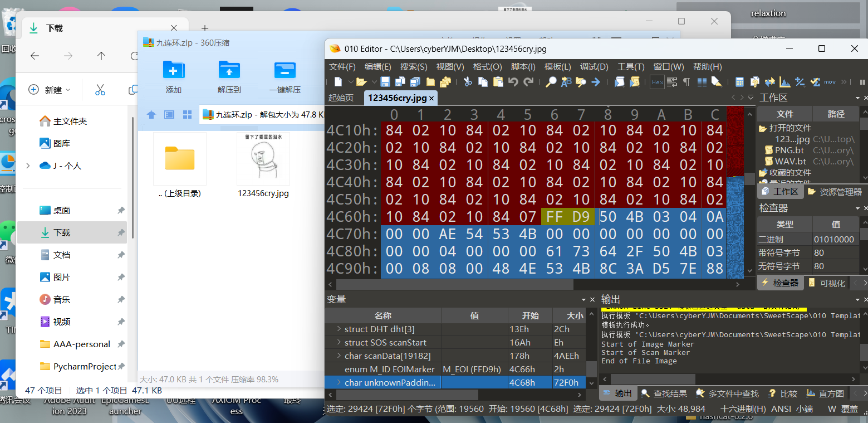Screen dimensions: 868x423
Task: Click the Calculator icon in 010 Editor toolbar
Action: [740, 82]
